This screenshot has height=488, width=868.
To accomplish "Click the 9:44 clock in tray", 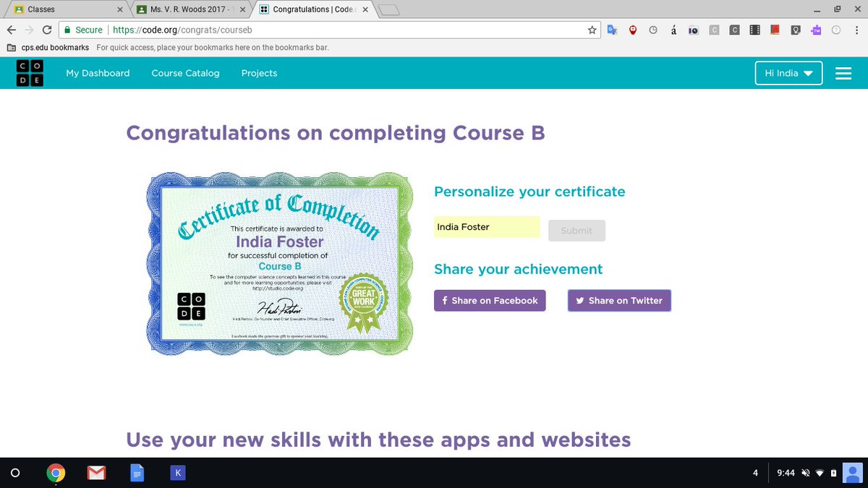I will (786, 473).
